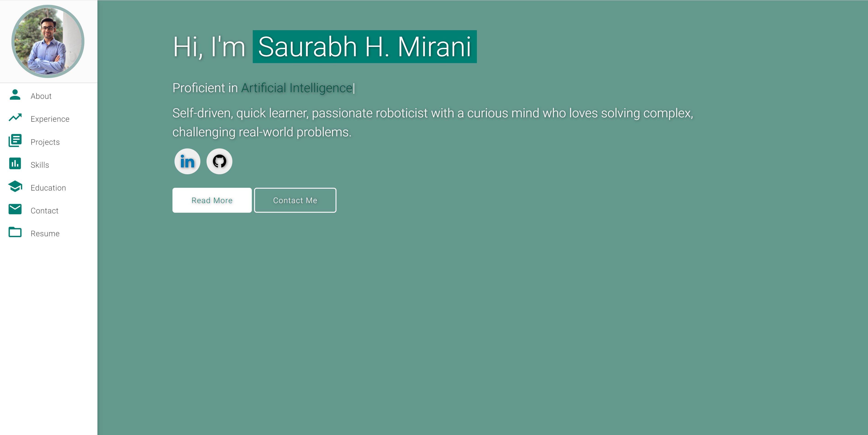
Task: Click the Read More button
Action: (x=212, y=200)
